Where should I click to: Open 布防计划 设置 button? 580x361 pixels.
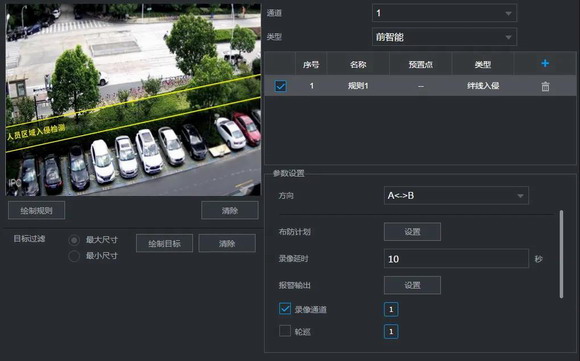click(x=412, y=232)
